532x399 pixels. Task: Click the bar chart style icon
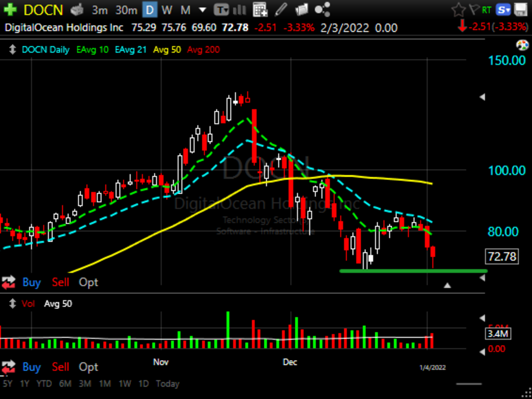pos(239,9)
